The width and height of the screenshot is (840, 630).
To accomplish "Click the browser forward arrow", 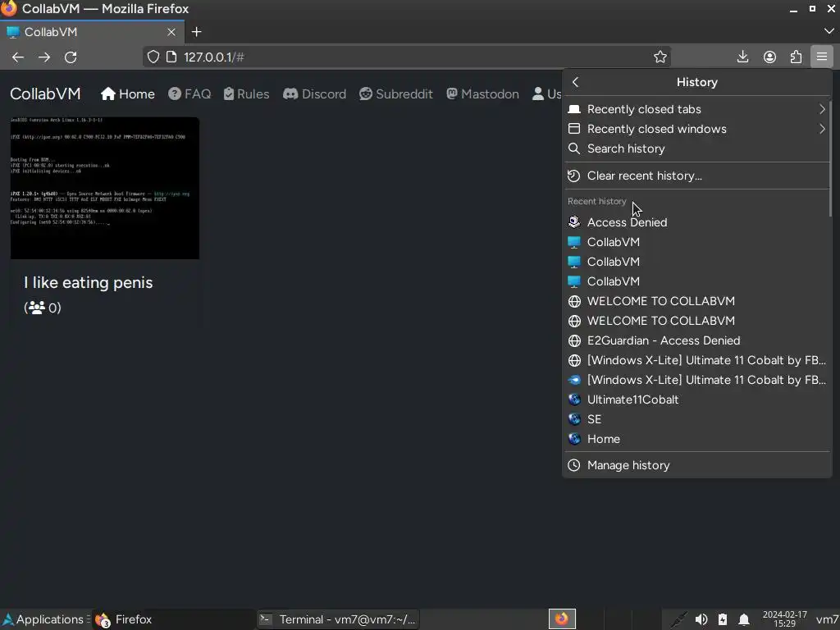I will click(x=44, y=57).
